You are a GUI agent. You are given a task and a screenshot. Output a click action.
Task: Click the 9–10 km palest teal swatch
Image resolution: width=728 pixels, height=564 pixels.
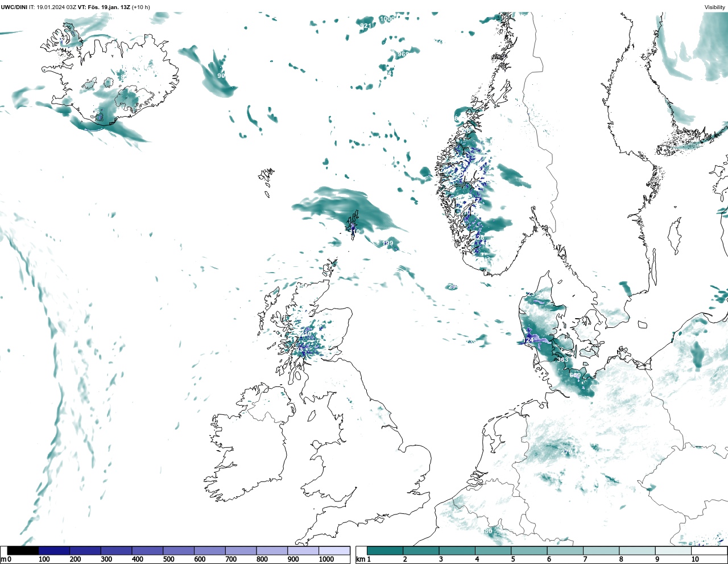pos(673,550)
